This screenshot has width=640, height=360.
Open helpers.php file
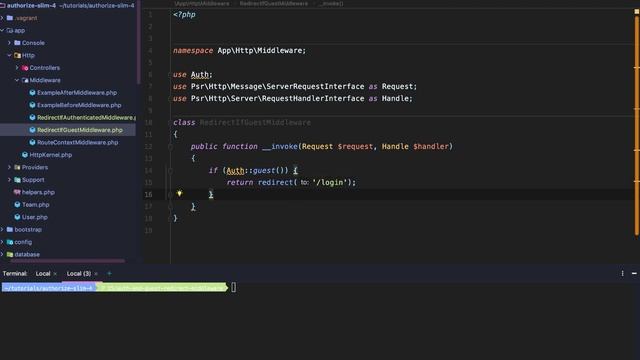[38, 192]
